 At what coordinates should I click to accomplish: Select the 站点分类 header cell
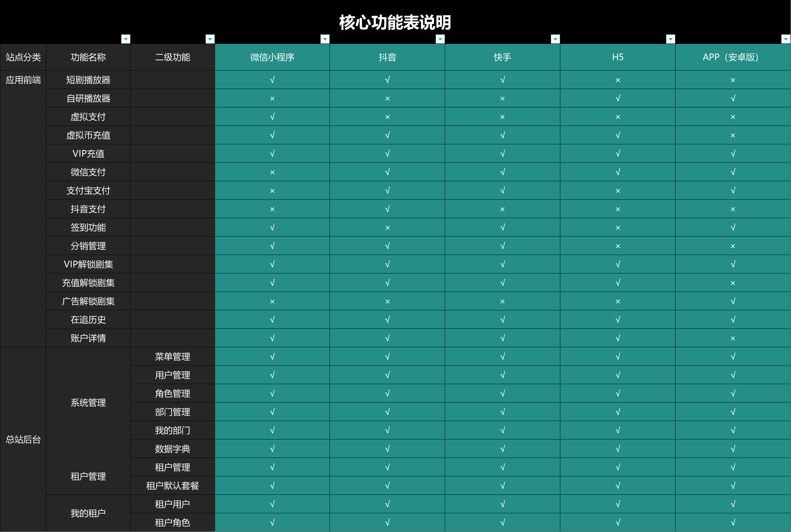pos(23,57)
